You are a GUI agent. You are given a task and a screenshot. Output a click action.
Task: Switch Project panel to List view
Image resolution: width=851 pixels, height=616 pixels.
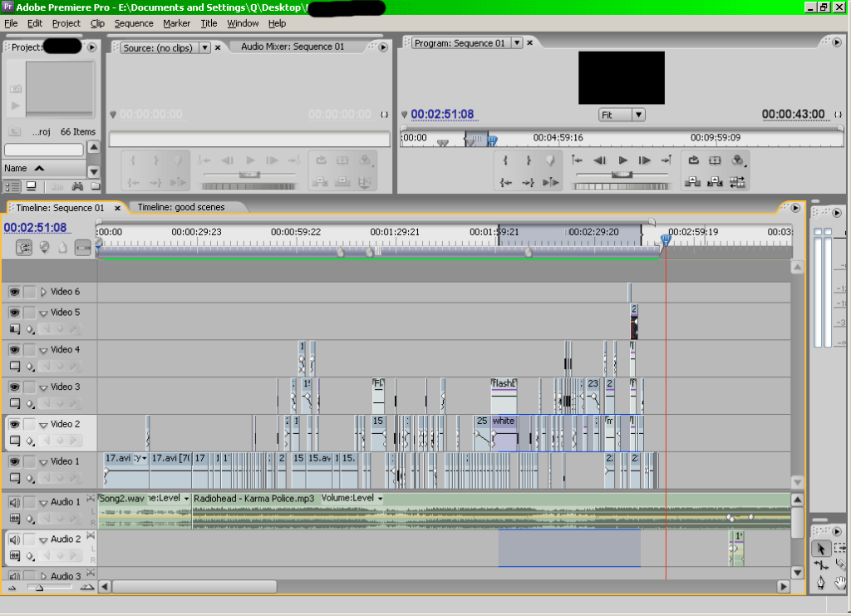coord(12,187)
